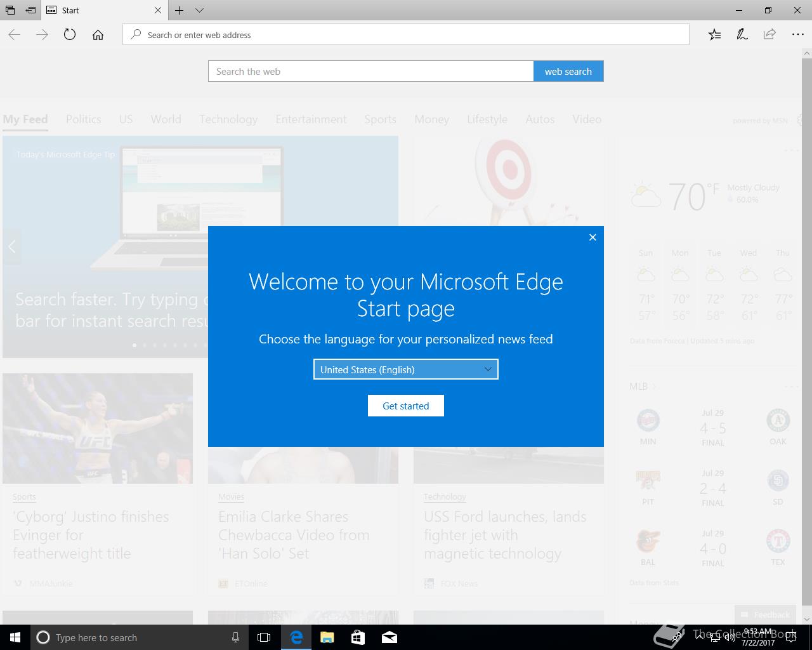Open the PIT vs SD game score

coord(713,489)
